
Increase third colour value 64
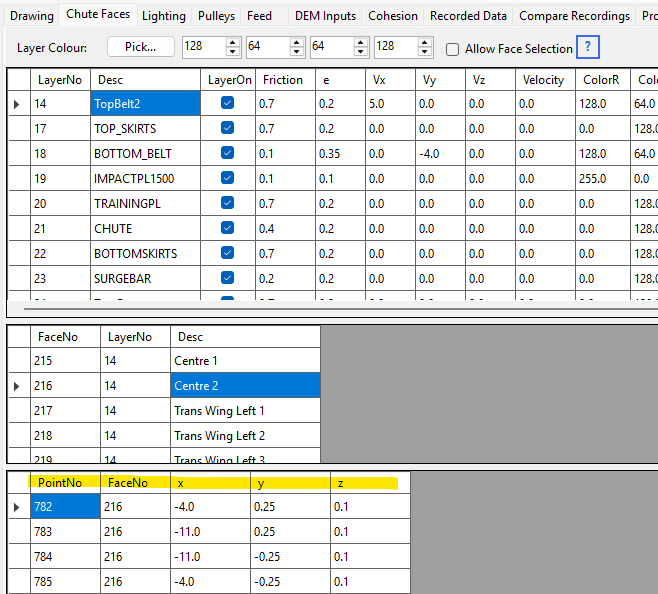point(360,42)
